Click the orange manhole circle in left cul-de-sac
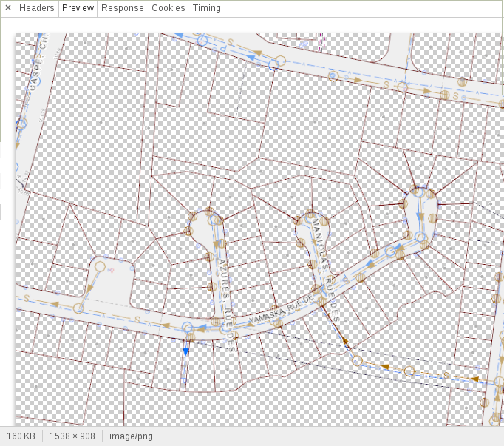Image resolution: width=504 pixels, height=446 pixels. click(x=100, y=267)
